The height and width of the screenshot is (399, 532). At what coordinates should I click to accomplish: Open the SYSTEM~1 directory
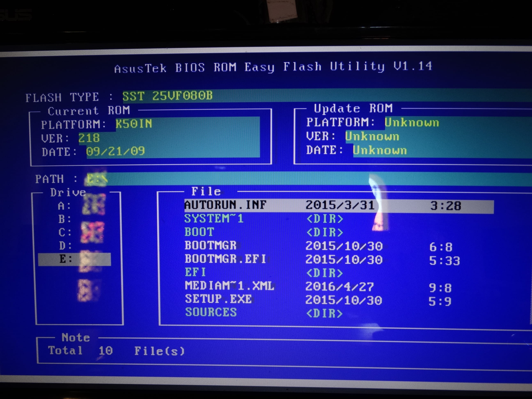point(214,219)
